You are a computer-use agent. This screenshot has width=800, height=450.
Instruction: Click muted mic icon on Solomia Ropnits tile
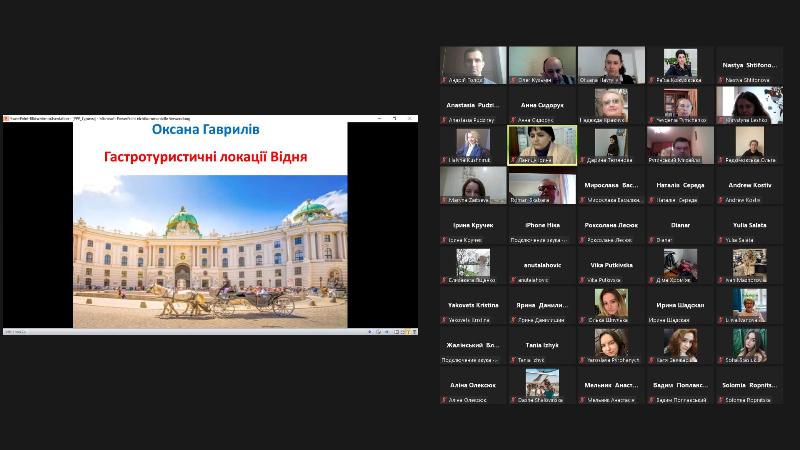tap(719, 400)
